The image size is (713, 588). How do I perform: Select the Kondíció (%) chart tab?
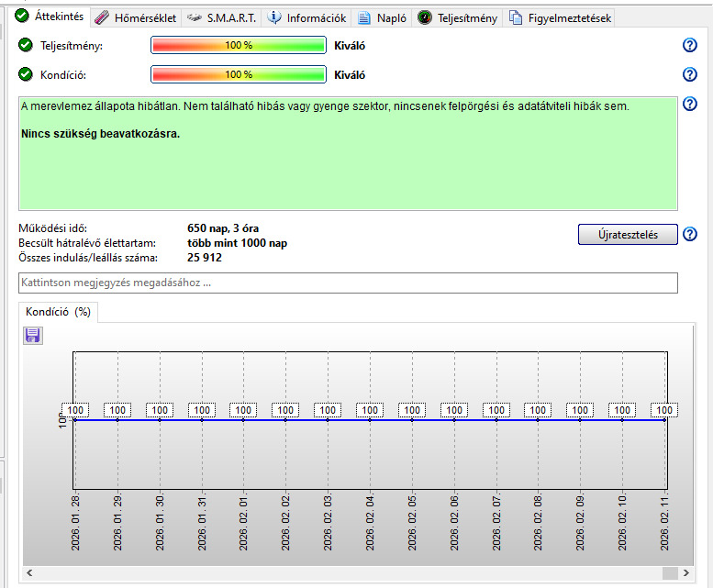coord(58,312)
